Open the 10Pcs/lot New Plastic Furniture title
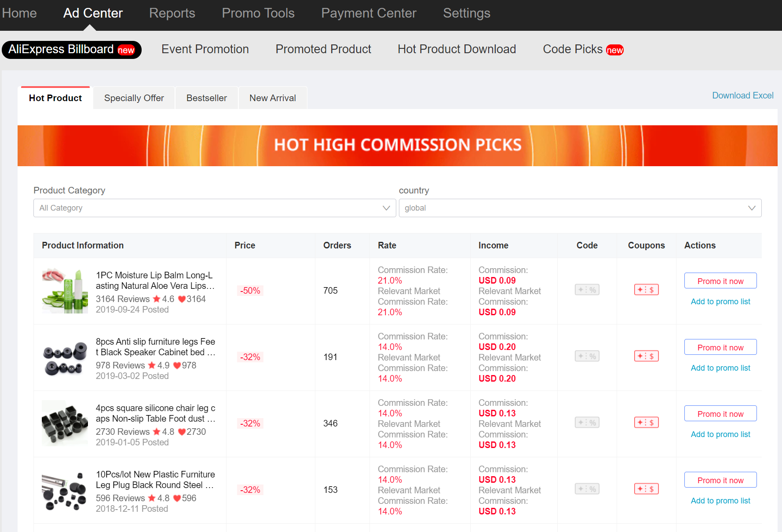782x532 pixels. pyautogui.click(x=155, y=480)
